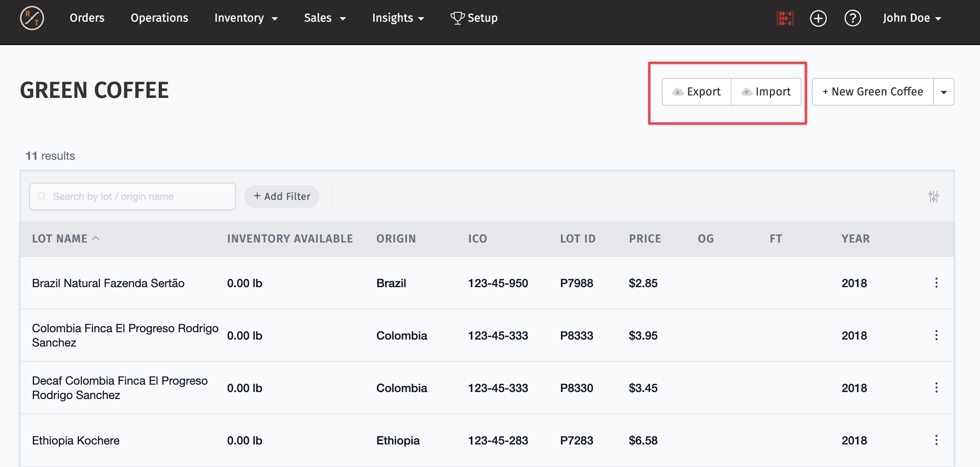
Task: Open the help question mark icon
Action: pos(852,18)
